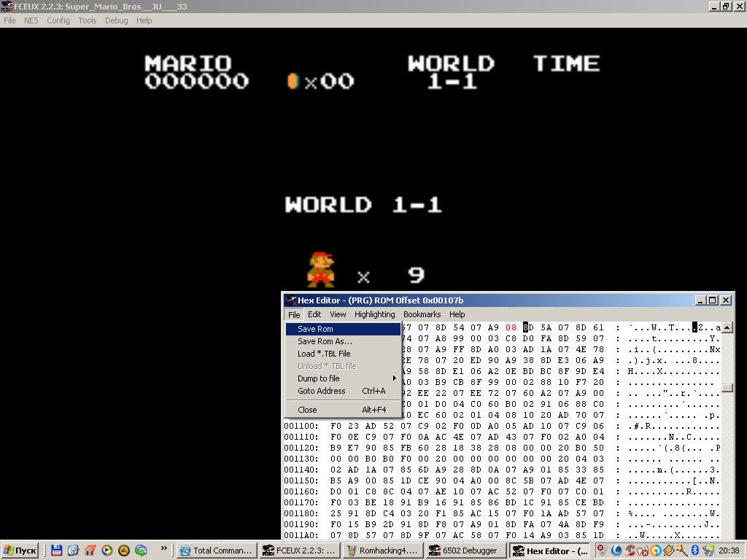Open FCEUX Config menu

pos(58,20)
